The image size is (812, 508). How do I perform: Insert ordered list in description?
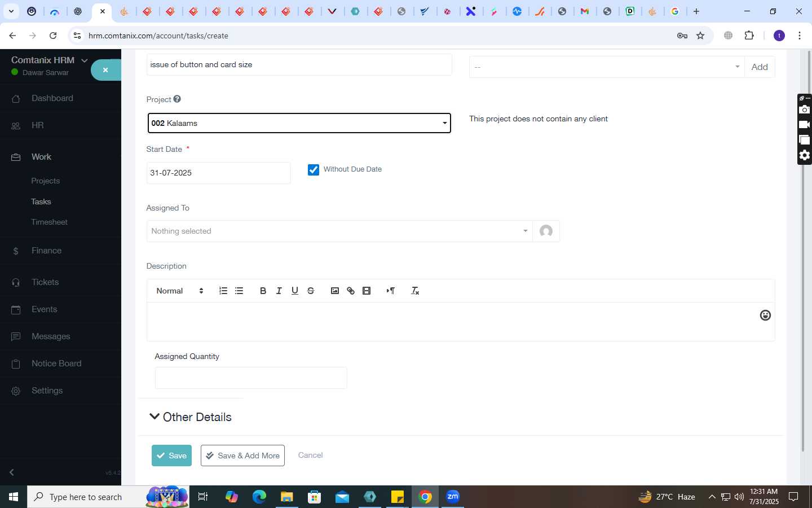223,291
